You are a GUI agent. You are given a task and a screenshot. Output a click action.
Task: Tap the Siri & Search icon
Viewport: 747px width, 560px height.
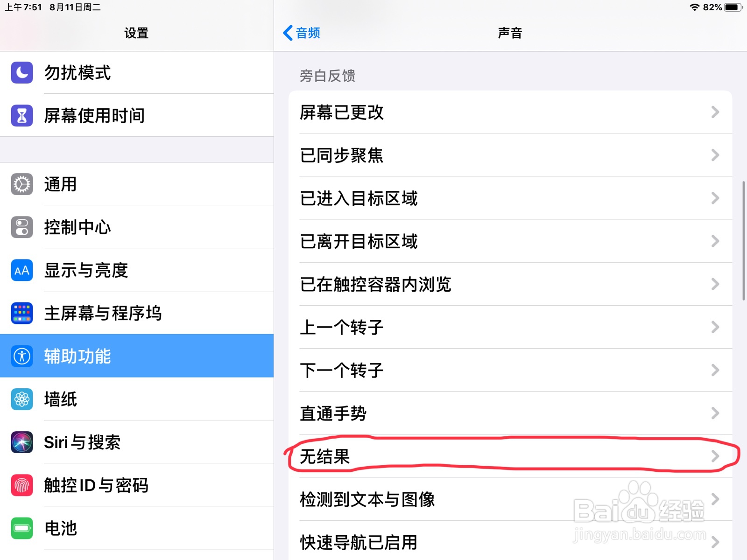22,442
